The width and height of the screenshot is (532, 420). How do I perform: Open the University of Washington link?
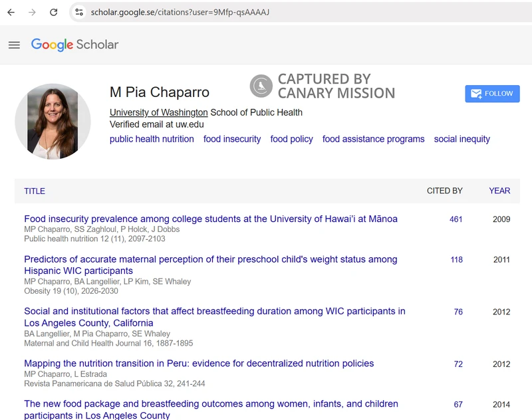[x=158, y=112]
